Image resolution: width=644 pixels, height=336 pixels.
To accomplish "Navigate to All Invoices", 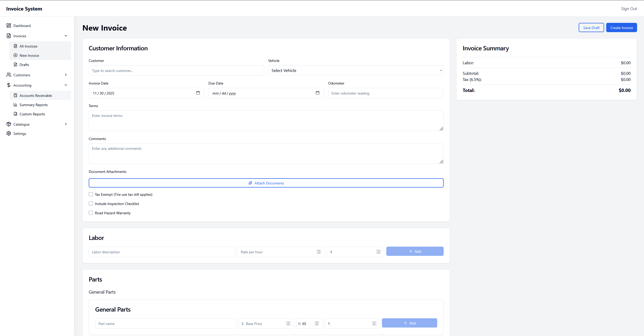I will click(28, 46).
